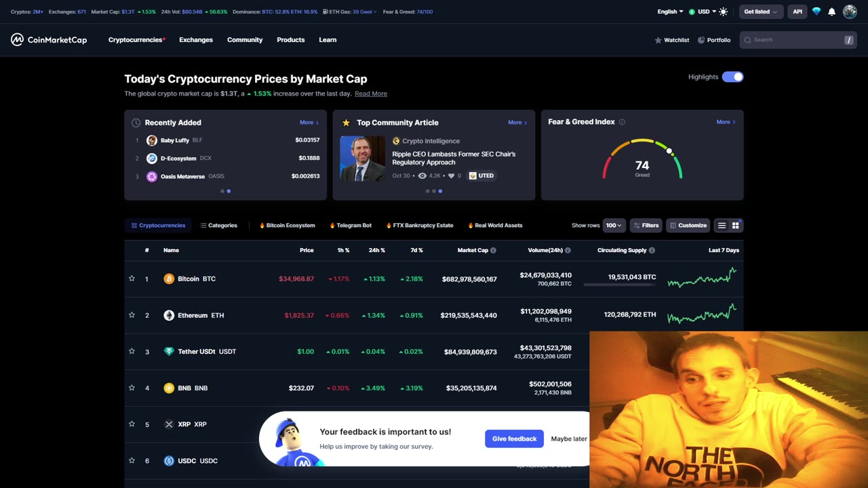
Task: Click the USDC coin icon
Action: pyautogui.click(x=169, y=461)
